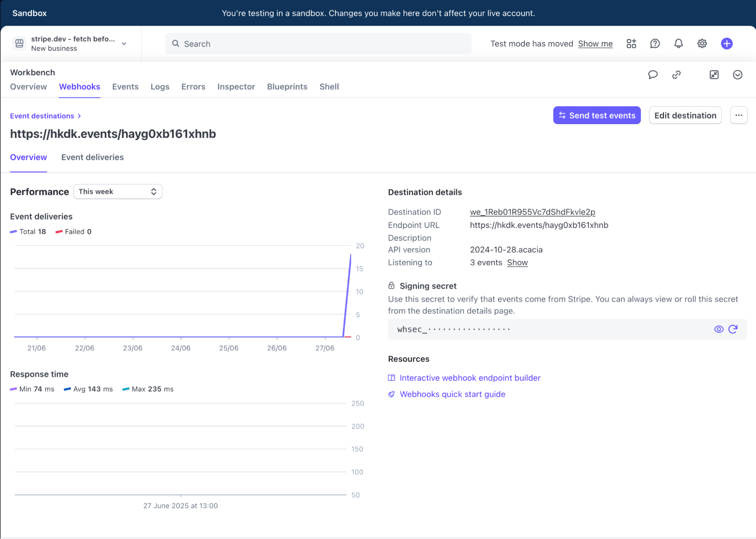756x539 pixels.
Task: Show the 3 listened events link
Action: click(x=517, y=262)
